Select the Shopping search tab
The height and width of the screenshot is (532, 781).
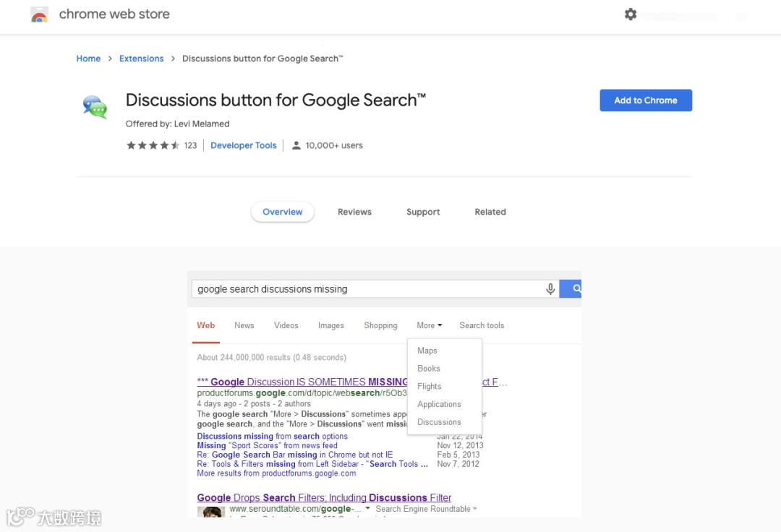pyautogui.click(x=380, y=325)
